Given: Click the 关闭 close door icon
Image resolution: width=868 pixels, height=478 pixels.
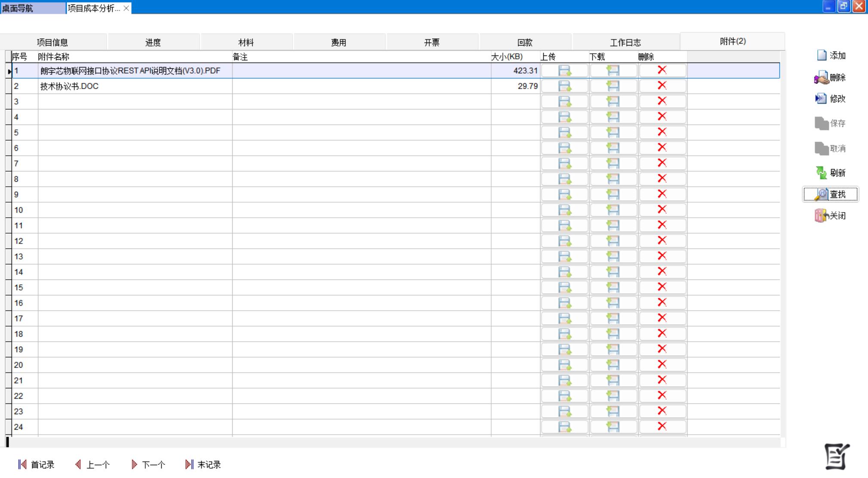Looking at the screenshot, I should [x=822, y=216].
